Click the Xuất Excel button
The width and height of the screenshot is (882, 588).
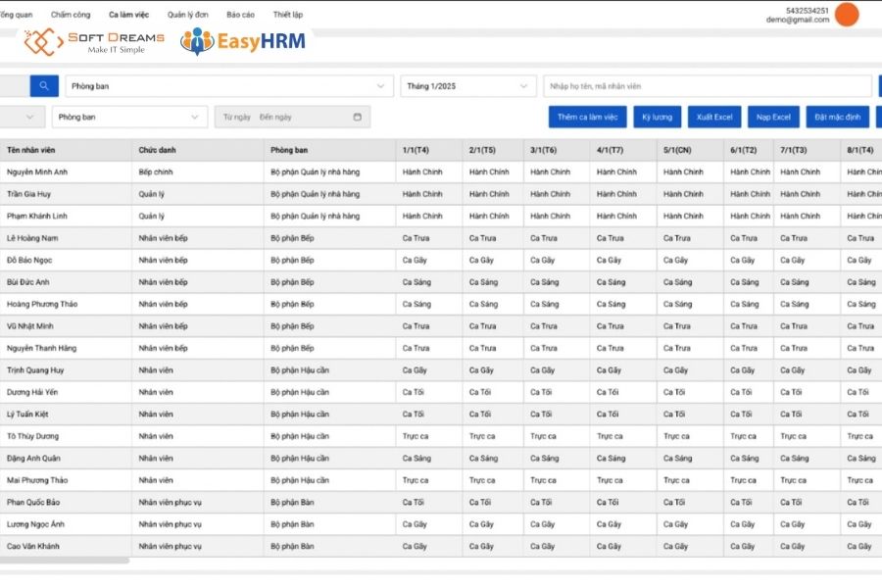pyautogui.click(x=714, y=117)
